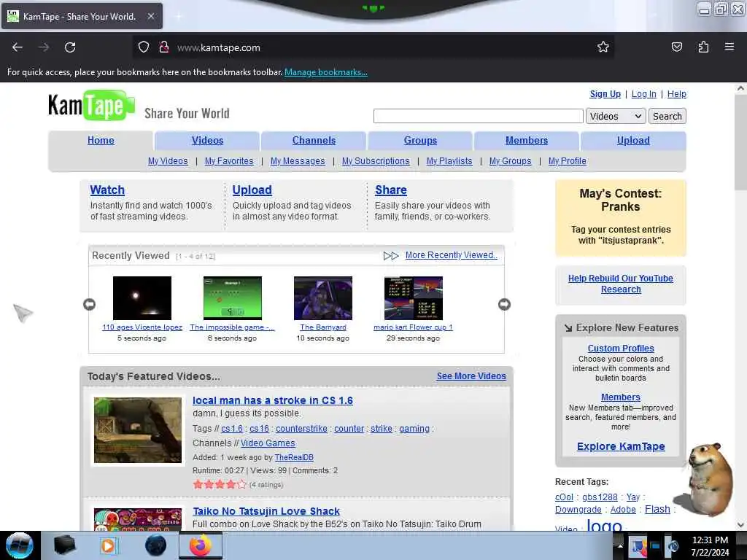Open Taiko No Tatsujin Love Shack link
The height and width of the screenshot is (560, 747).
coord(266,511)
